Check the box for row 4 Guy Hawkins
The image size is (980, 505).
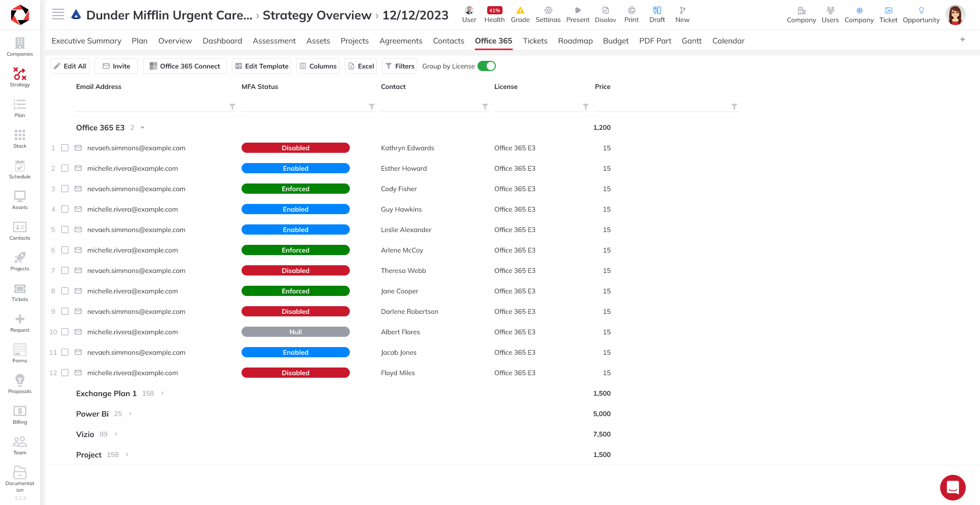tap(65, 209)
